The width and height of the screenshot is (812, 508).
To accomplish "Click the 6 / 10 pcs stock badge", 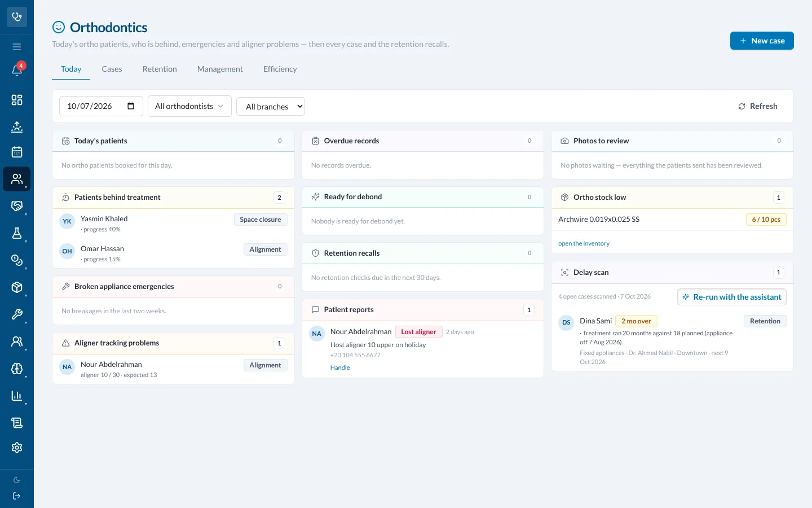I will [766, 220].
